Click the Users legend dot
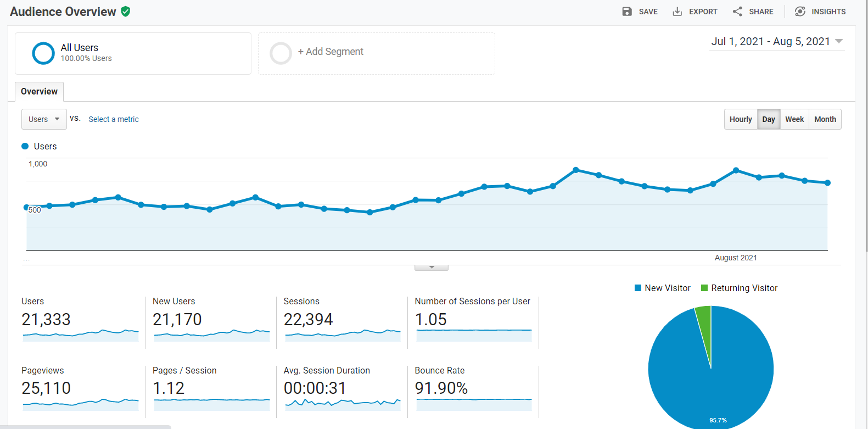Screen dimensions: 868x429 tap(25, 146)
